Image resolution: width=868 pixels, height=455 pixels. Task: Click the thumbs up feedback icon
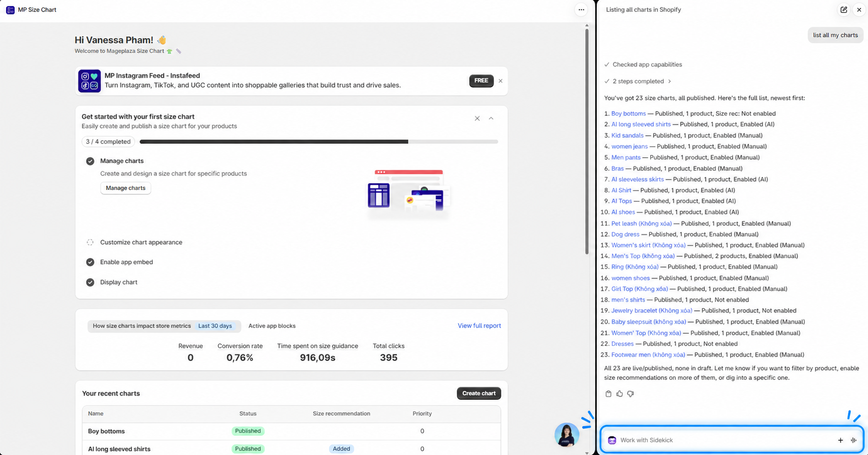[619, 394]
